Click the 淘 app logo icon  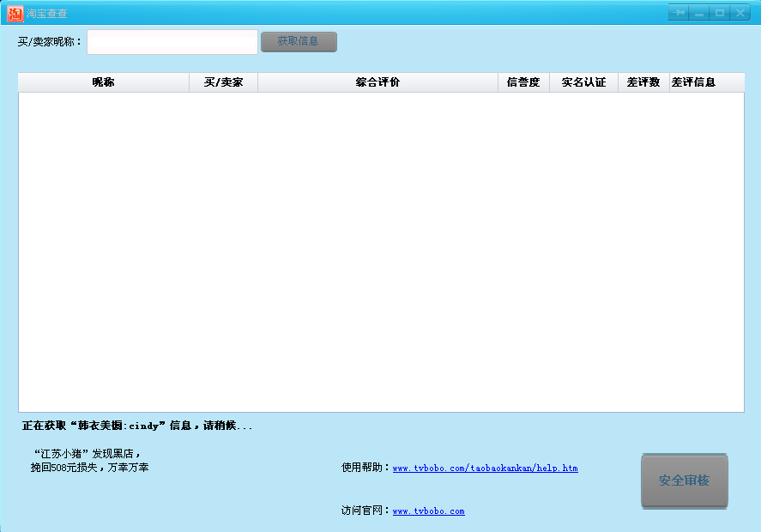point(15,14)
